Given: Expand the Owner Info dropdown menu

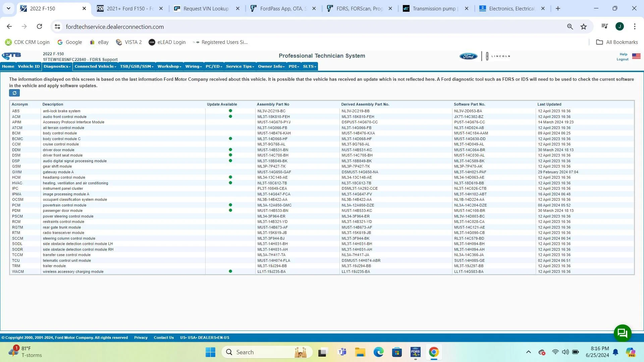Looking at the screenshot, I should point(271,66).
